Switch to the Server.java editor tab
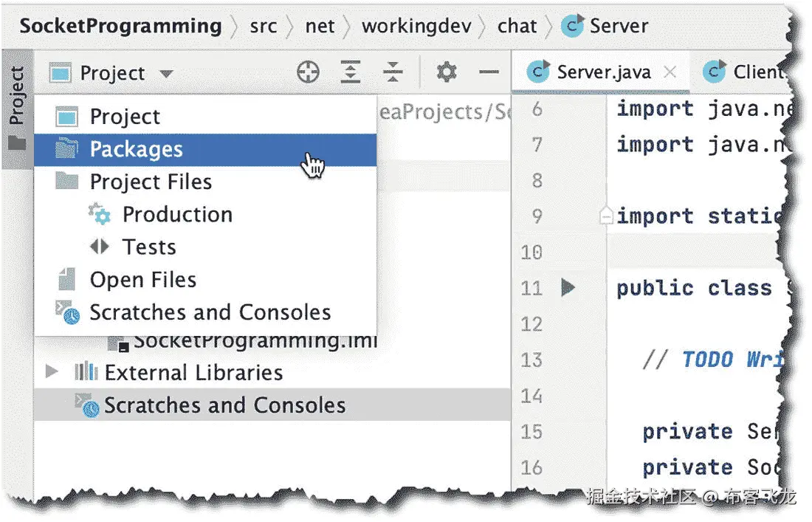 tap(602, 72)
